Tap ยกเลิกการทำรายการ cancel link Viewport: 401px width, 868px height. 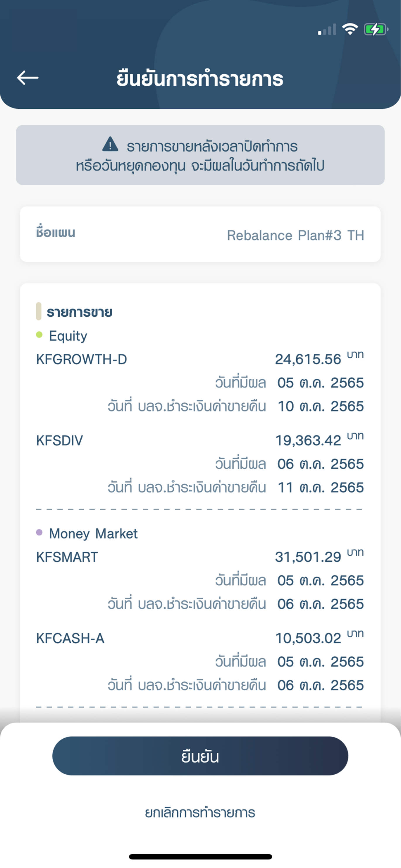click(x=200, y=813)
